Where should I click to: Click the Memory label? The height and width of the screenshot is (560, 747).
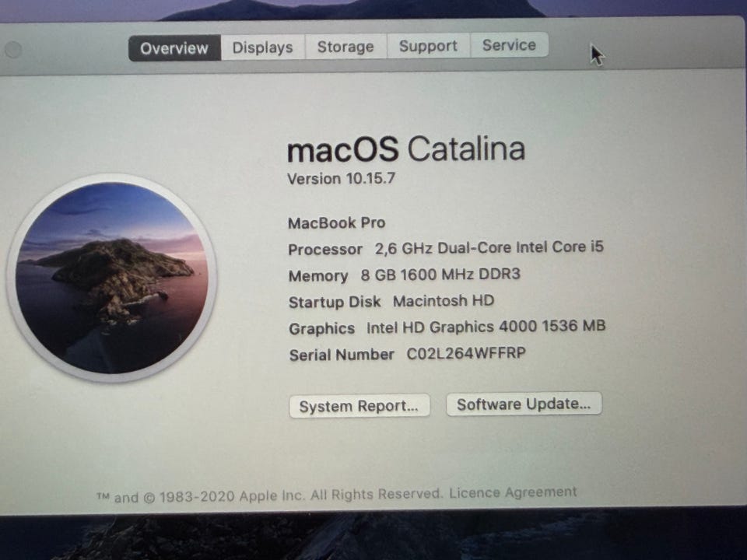tap(318, 276)
